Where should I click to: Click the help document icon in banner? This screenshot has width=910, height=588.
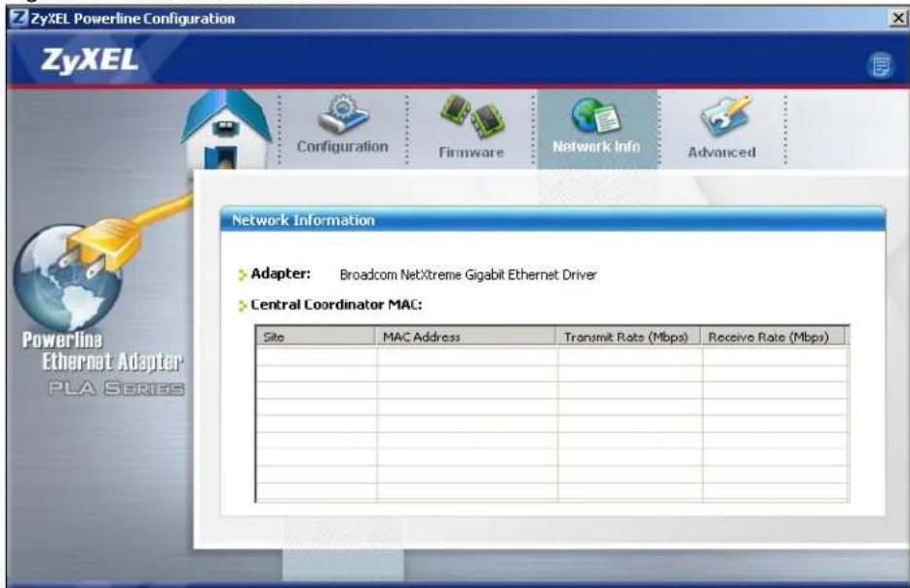[x=881, y=65]
